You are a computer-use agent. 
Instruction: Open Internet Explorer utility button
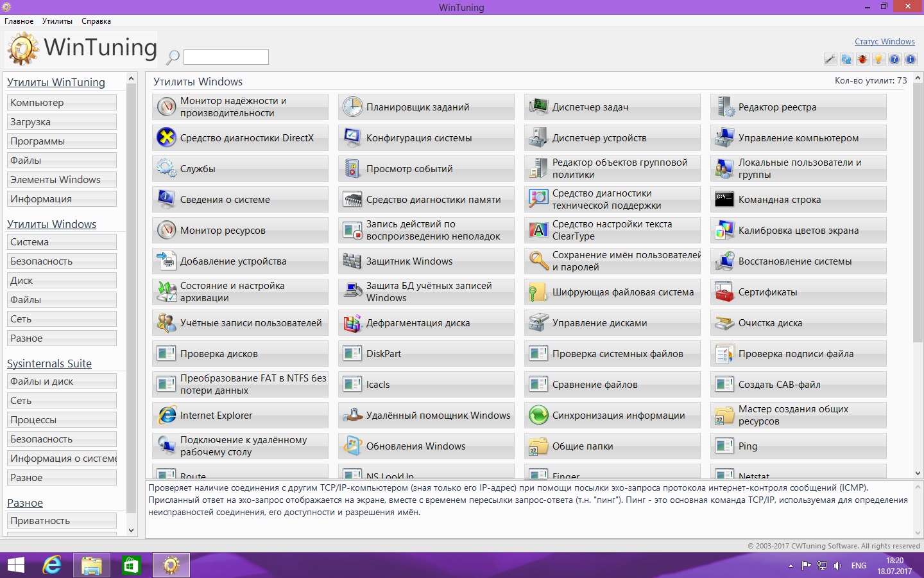(x=240, y=415)
